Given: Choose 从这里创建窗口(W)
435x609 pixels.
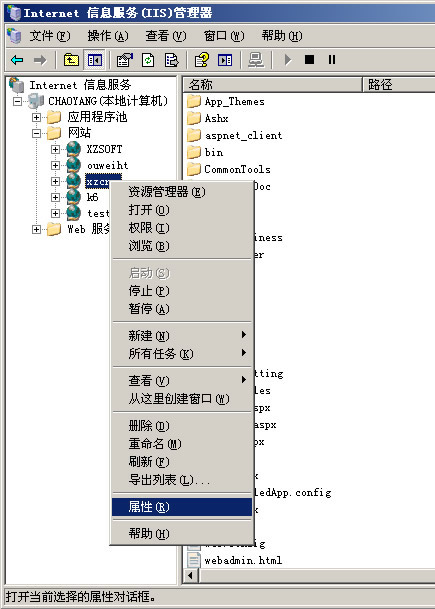Looking at the screenshot, I should [182, 398].
